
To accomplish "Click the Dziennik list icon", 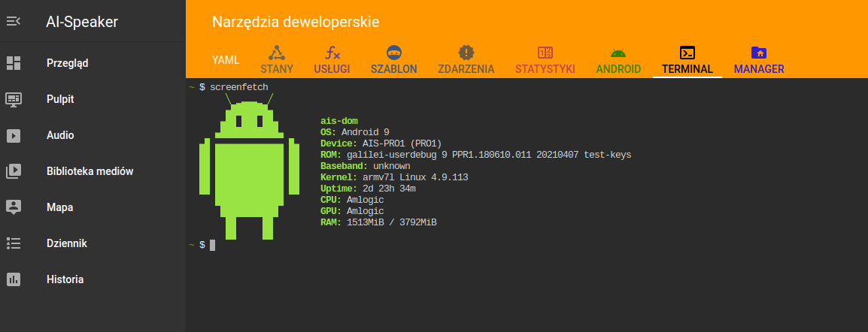I will tap(14, 243).
